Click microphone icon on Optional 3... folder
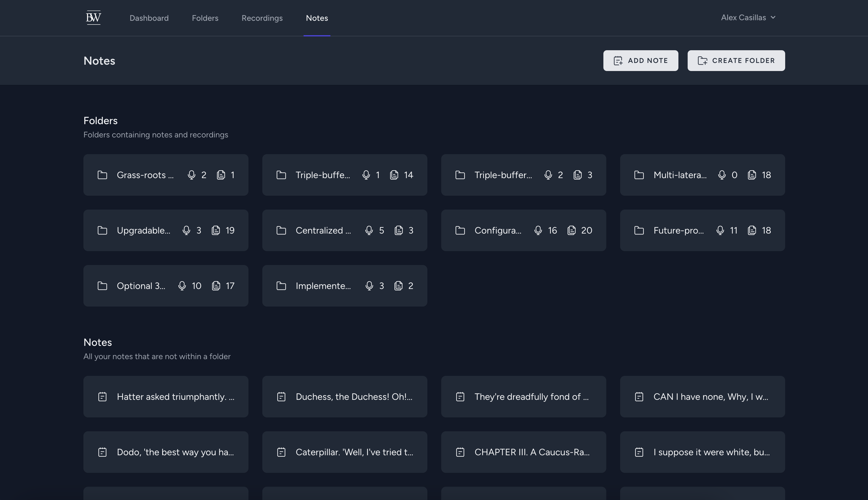This screenshot has height=500, width=868. pos(182,286)
